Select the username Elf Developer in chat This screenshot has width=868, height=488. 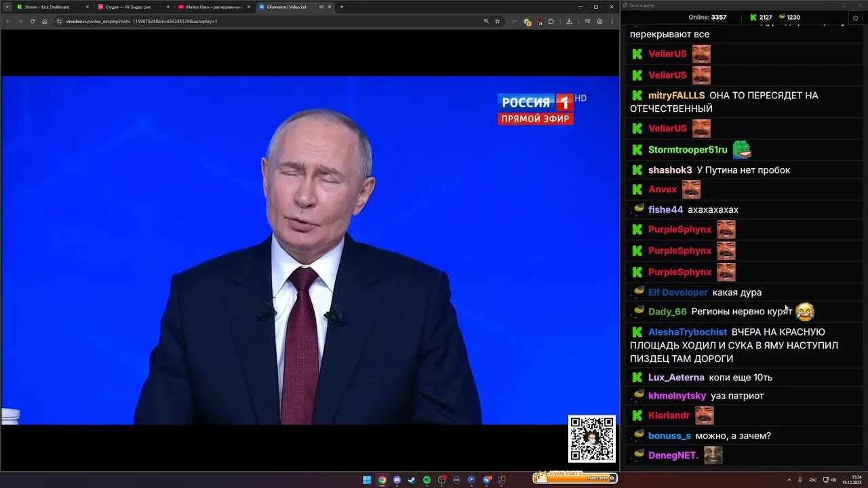tap(678, 293)
